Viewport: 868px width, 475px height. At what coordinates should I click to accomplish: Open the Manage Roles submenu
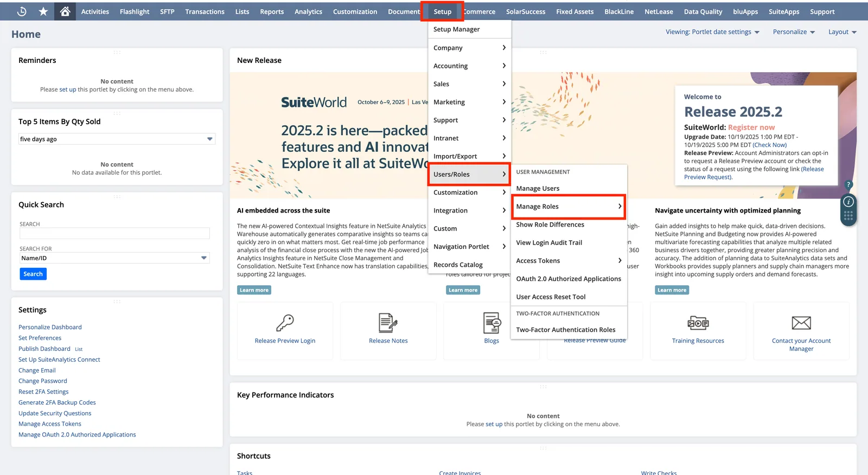click(x=569, y=207)
